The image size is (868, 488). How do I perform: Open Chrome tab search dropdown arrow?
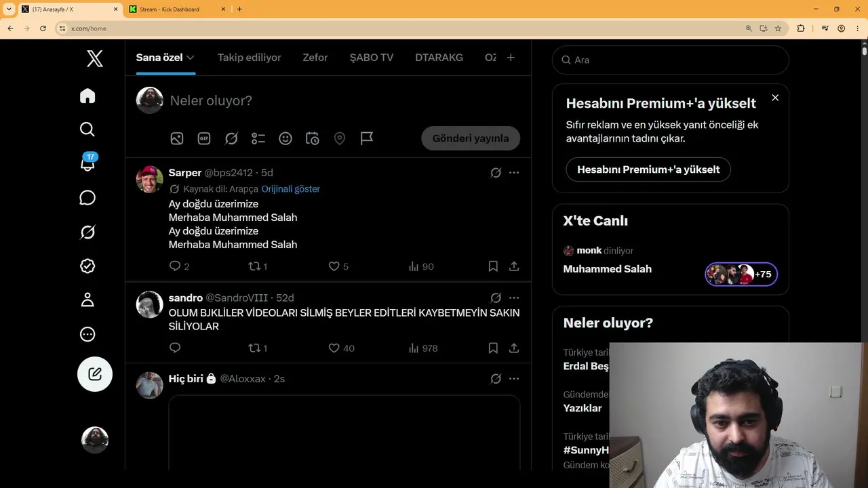[9, 9]
